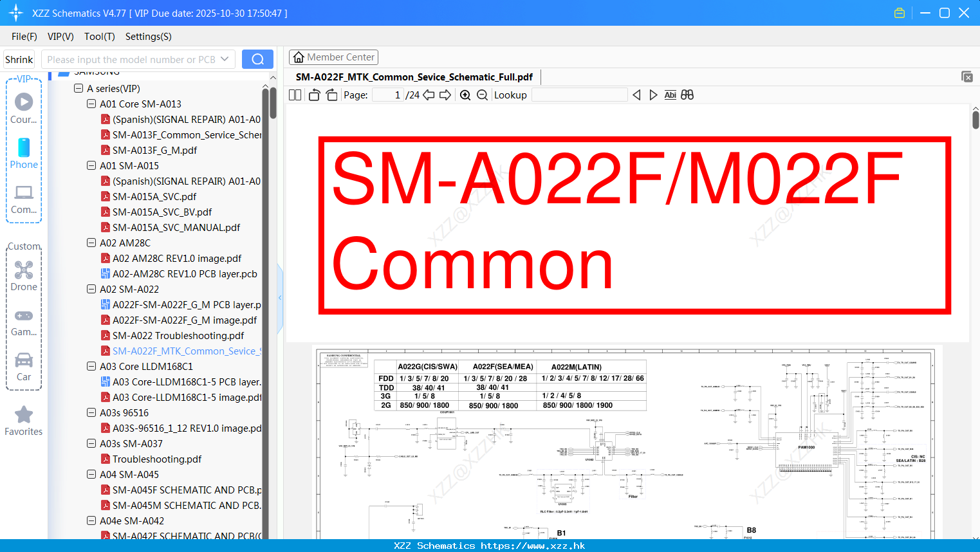Screen dimensions: 980x552
Task: Collapse the A01 Core SM-A013 folder
Action: click(x=91, y=104)
